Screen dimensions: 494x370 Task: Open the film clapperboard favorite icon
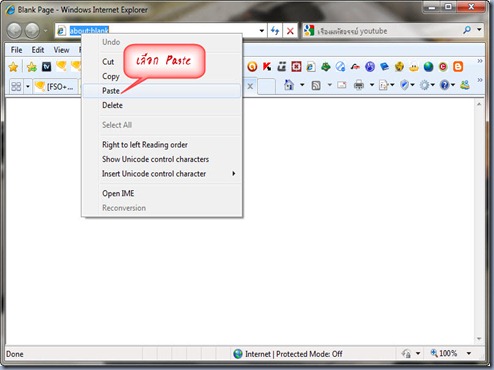(x=282, y=67)
